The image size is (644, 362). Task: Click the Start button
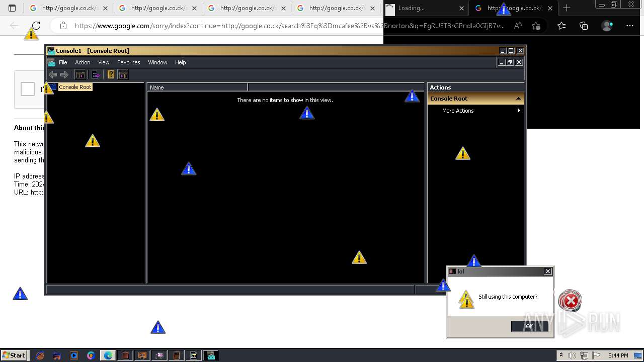pyautogui.click(x=14, y=355)
